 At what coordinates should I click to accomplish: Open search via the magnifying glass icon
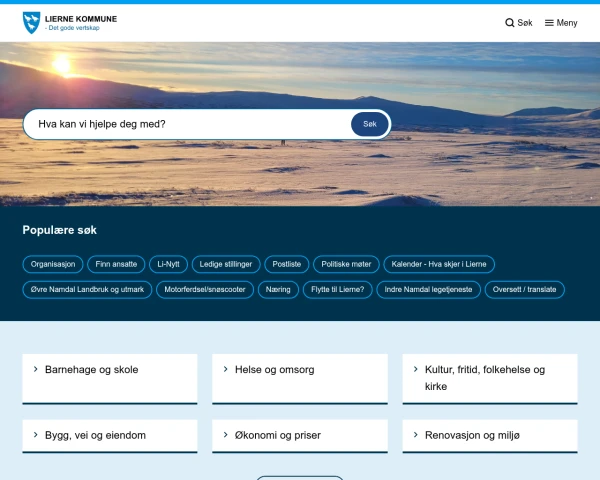(510, 23)
